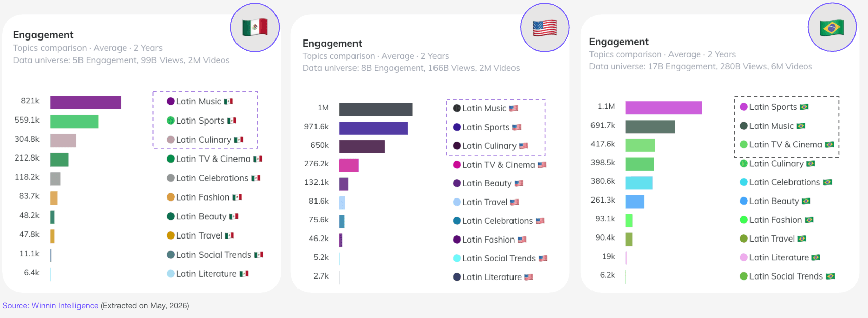Click the pink Latin Sports Brazil legend dot
This screenshot has width=868, height=318.
click(744, 107)
